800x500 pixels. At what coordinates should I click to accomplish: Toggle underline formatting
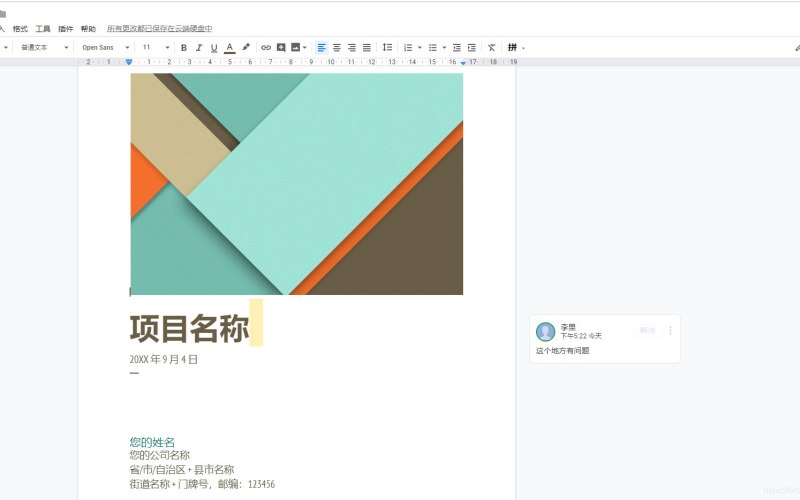[214, 47]
